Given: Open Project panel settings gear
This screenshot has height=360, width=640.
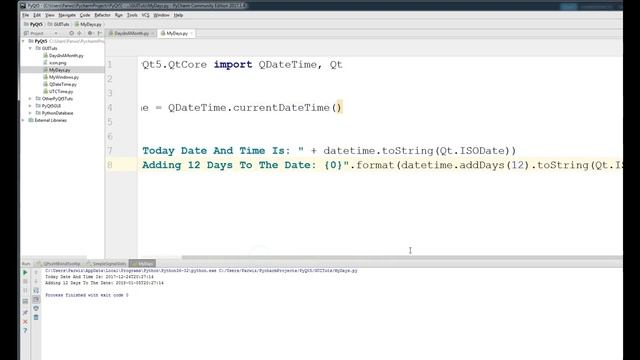Looking at the screenshot, I should click(90, 33).
